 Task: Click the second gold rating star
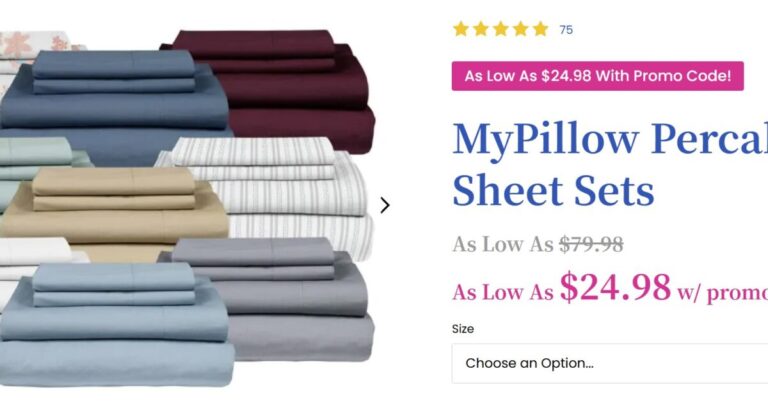pyautogui.click(x=481, y=29)
